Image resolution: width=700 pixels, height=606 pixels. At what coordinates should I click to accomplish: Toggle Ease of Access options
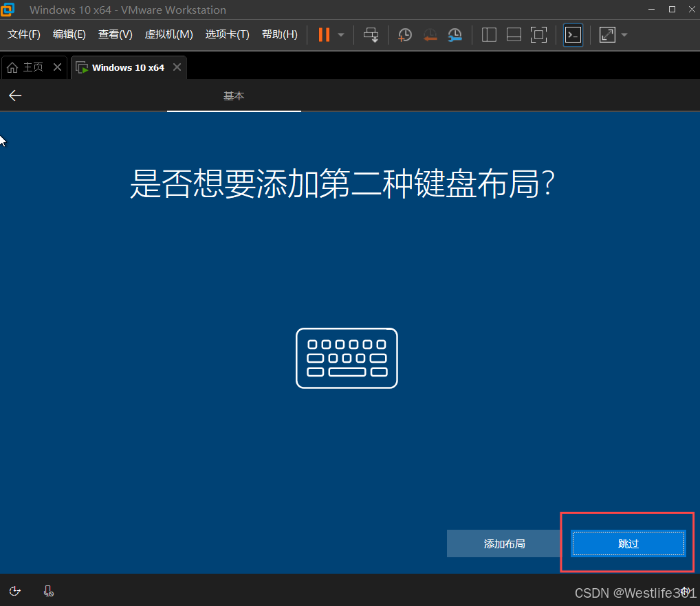14,591
